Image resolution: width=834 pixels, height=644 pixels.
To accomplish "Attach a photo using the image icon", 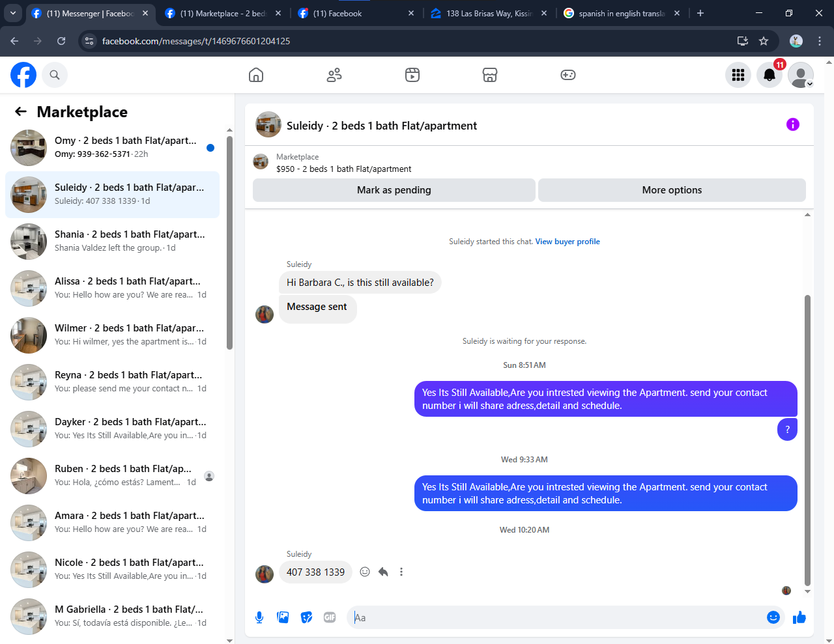I will tap(283, 617).
